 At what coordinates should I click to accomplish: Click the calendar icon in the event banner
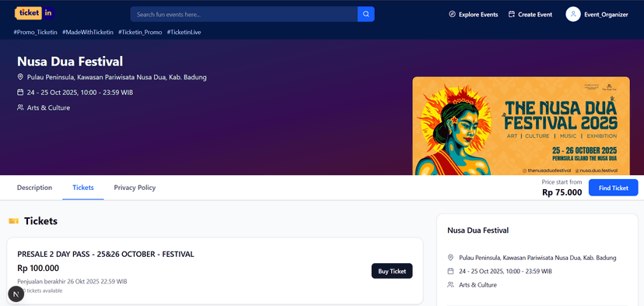(x=20, y=93)
